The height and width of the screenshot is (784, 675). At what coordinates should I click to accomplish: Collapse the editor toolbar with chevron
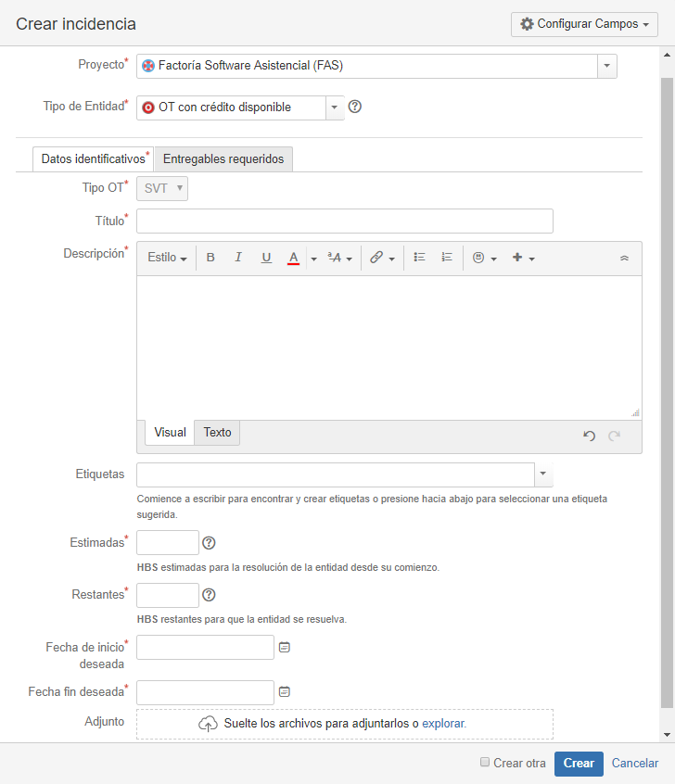click(x=624, y=258)
